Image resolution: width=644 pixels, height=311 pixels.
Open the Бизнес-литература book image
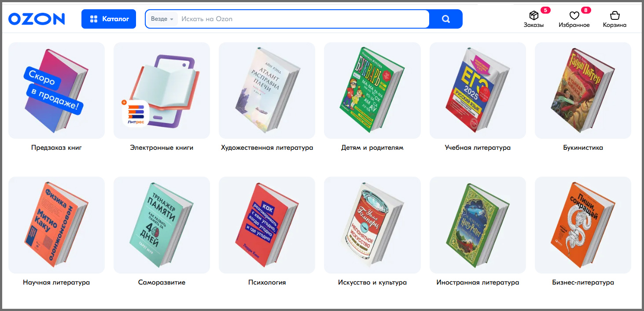pyautogui.click(x=583, y=225)
